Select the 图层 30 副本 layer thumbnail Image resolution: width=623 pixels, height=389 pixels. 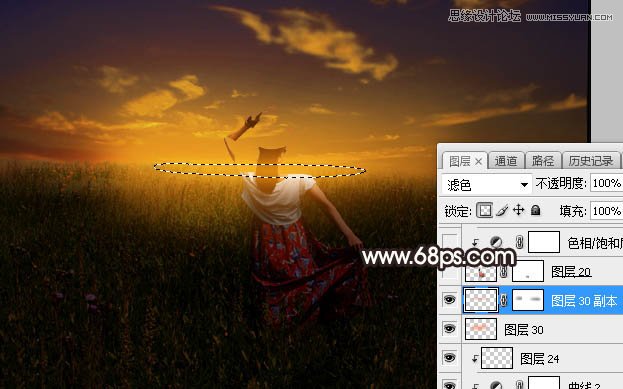tap(481, 300)
